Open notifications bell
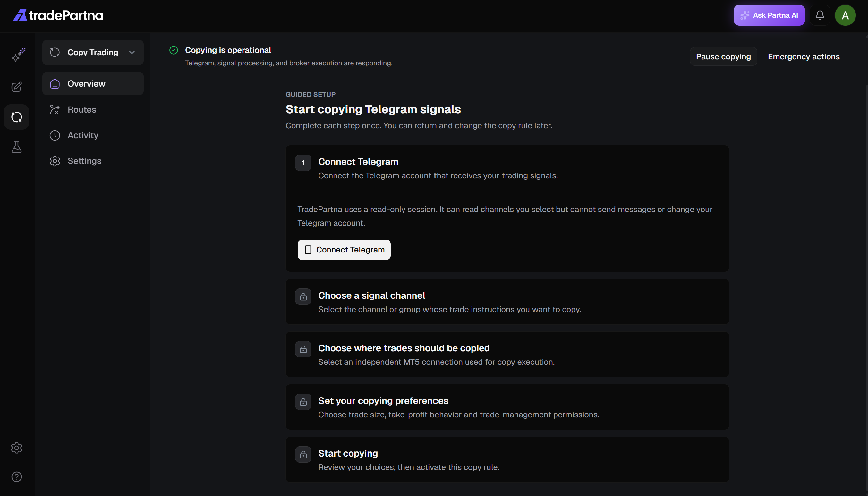868x496 pixels. coord(820,15)
